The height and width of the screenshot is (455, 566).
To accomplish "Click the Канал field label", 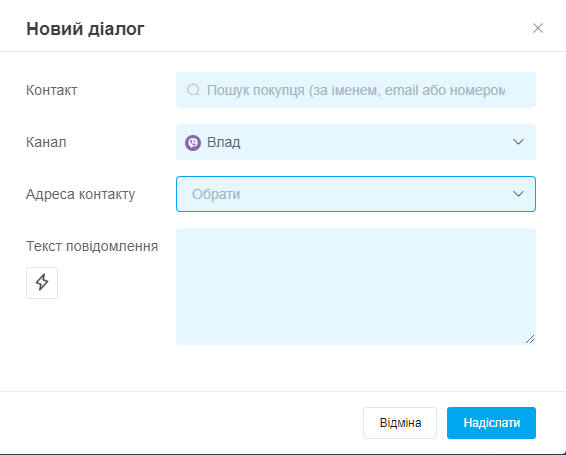I will tap(46, 142).
